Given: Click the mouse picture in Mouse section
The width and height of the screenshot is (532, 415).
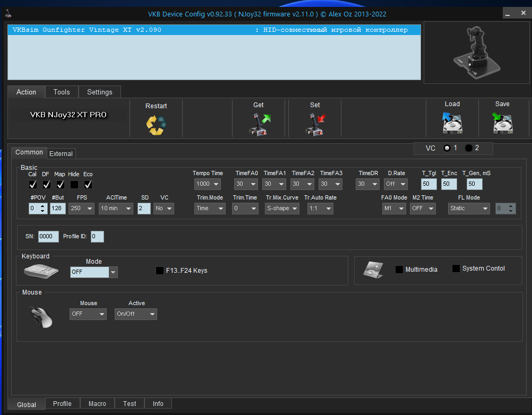Looking at the screenshot, I should click(x=41, y=317).
